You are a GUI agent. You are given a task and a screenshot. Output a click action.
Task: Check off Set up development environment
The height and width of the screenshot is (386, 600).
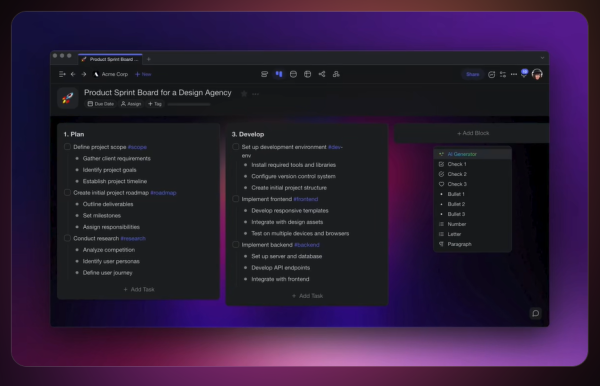[x=236, y=147]
